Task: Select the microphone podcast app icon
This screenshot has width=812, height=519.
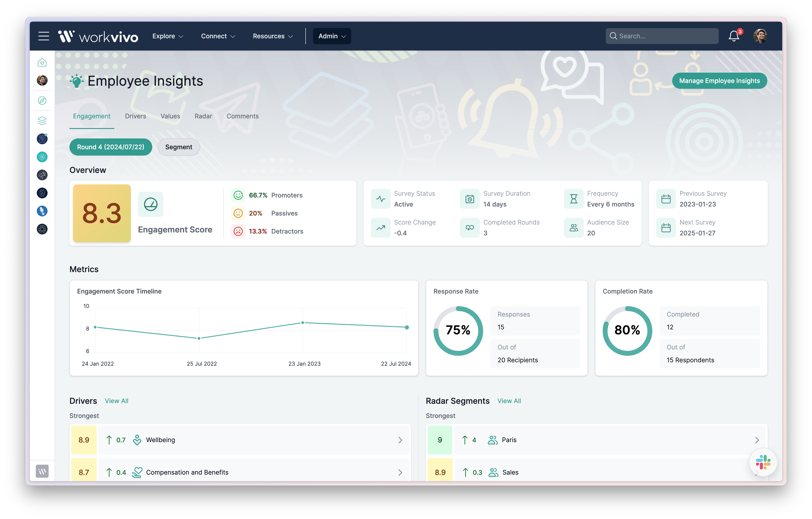Action: 42,211
